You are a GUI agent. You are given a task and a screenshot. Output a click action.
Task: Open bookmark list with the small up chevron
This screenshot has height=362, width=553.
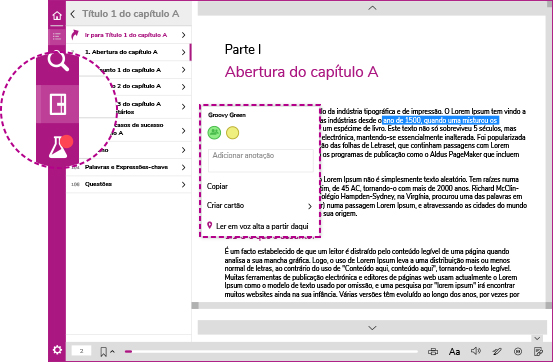pyautogui.click(x=113, y=351)
